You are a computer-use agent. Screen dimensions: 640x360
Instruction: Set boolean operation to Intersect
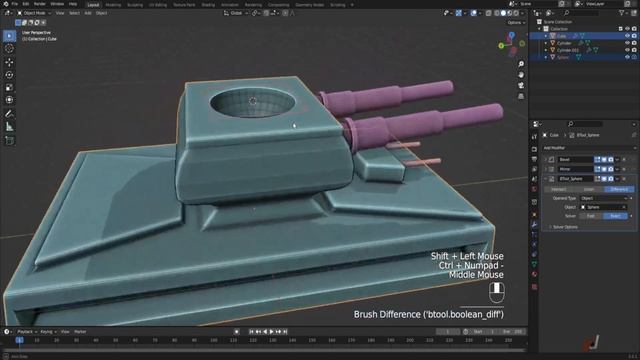(x=559, y=189)
